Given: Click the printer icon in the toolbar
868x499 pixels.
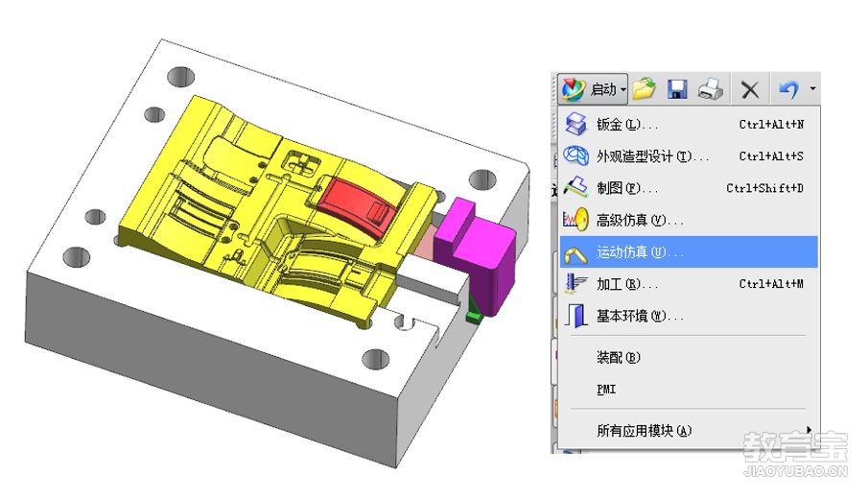Looking at the screenshot, I should pyautogui.click(x=711, y=89).
